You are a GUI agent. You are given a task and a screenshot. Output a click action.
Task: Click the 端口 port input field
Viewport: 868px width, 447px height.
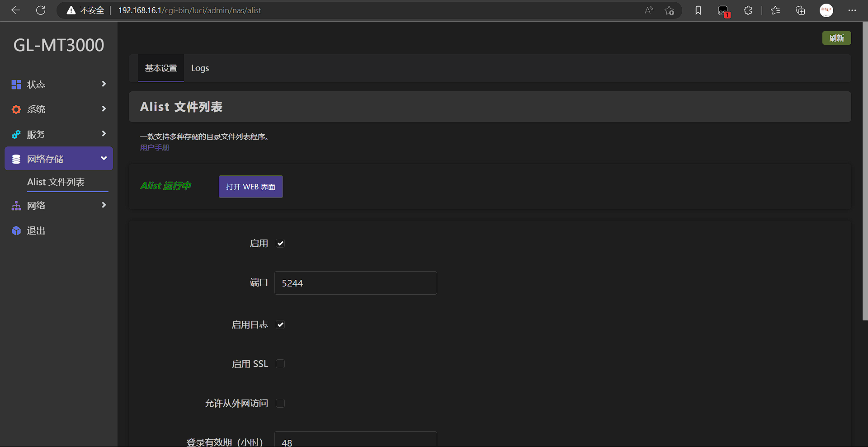(x=355, y=283)
